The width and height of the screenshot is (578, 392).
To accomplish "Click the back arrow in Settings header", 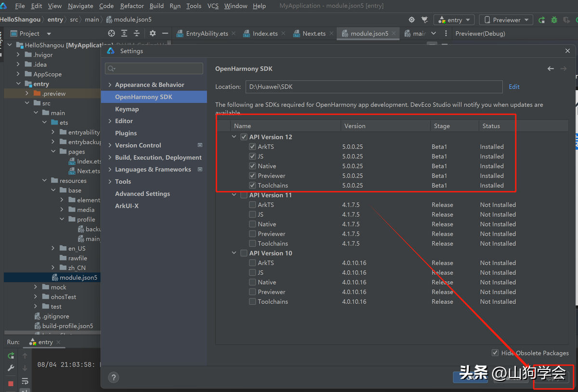I will (x=551, y=69).
